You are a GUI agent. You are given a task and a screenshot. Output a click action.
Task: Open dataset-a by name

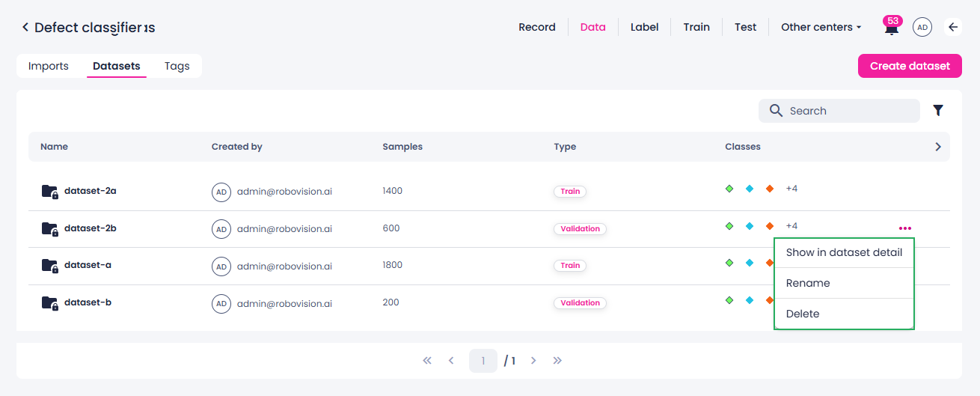(88, 265)
